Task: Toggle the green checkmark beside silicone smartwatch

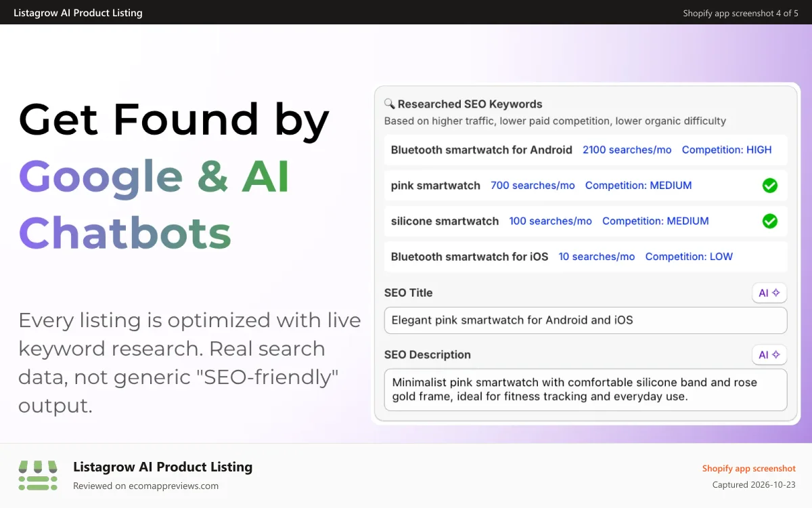Action: pos(770,221)
